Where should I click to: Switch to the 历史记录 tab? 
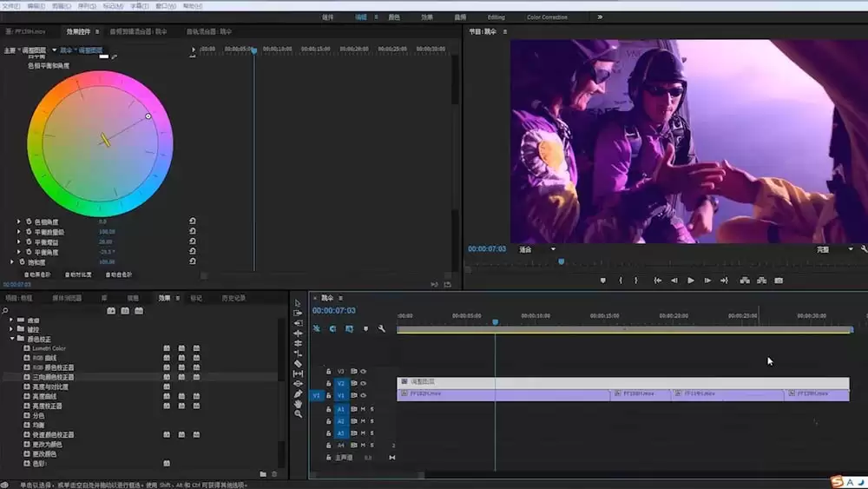point(233,298)
